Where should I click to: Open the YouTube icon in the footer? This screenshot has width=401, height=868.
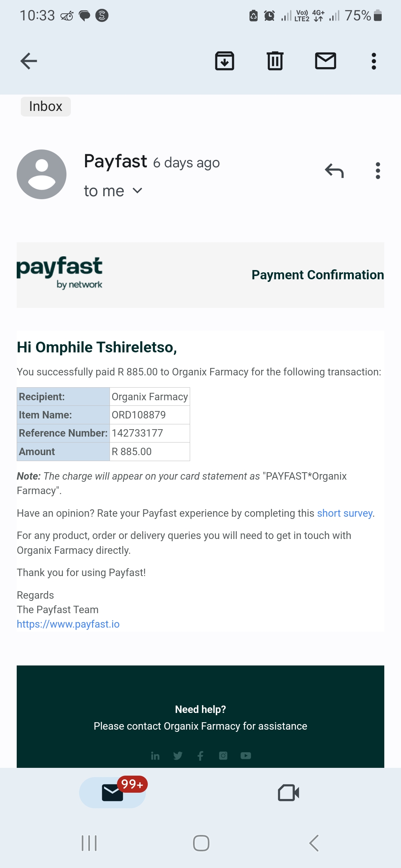tap(246, 756)
